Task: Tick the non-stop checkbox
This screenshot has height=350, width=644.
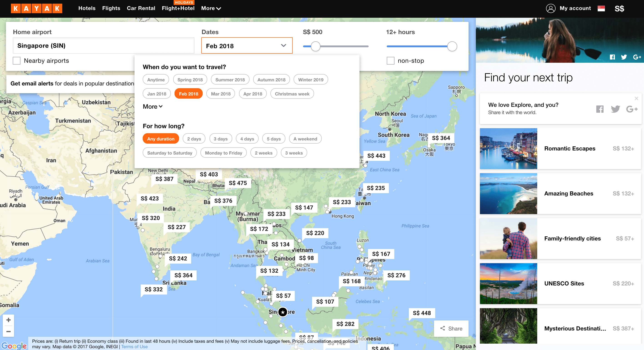Action: tap(390, 61)
